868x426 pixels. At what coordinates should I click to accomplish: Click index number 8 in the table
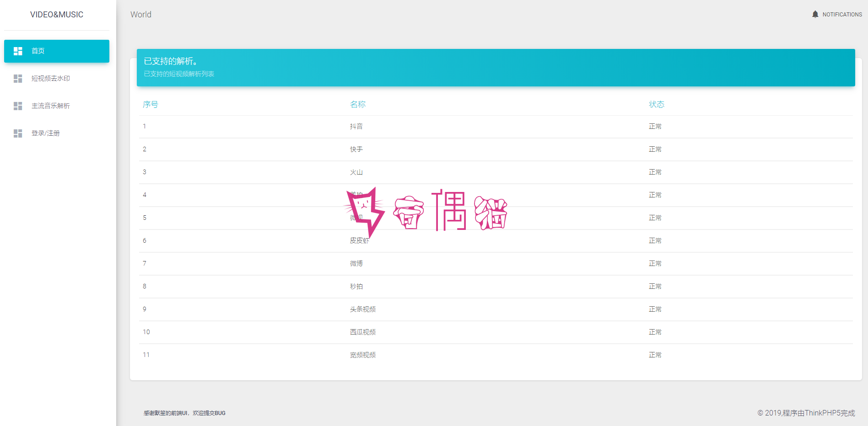(x=145, y=287)
